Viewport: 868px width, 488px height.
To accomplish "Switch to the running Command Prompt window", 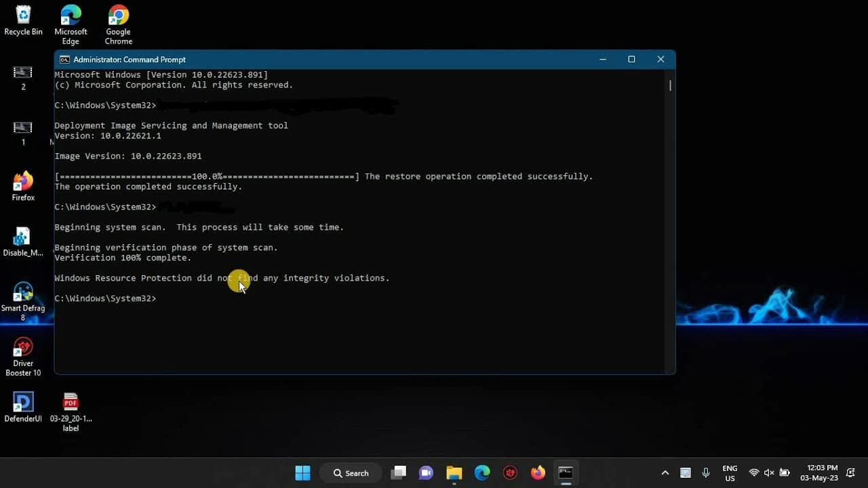I will (x=566, y=472).
